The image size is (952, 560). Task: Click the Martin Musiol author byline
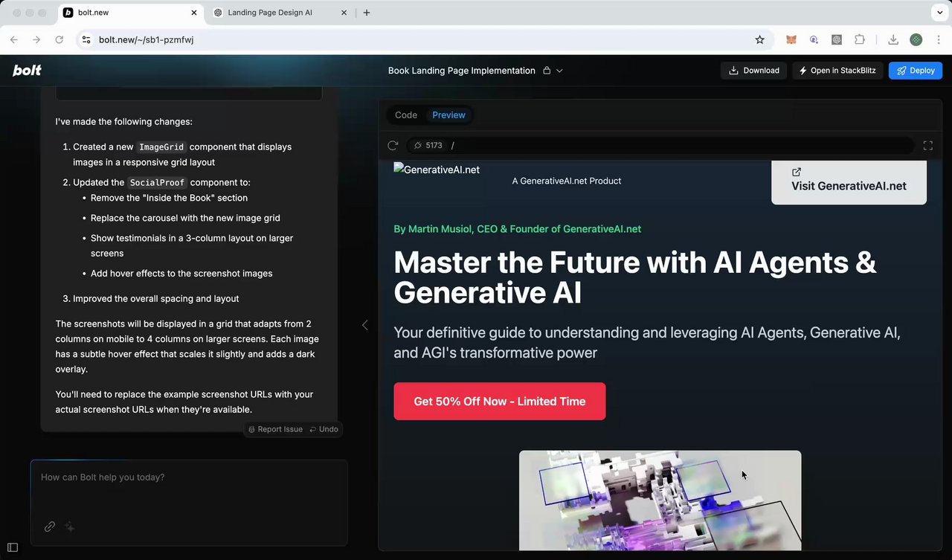click(517, 229)
